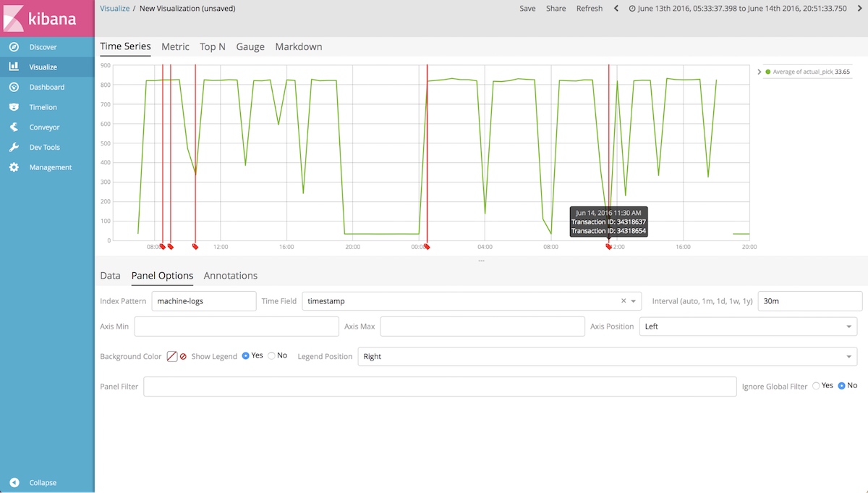Switch to the Annotations tab
Screen dimensions: 868x493
tap(231, 276)
